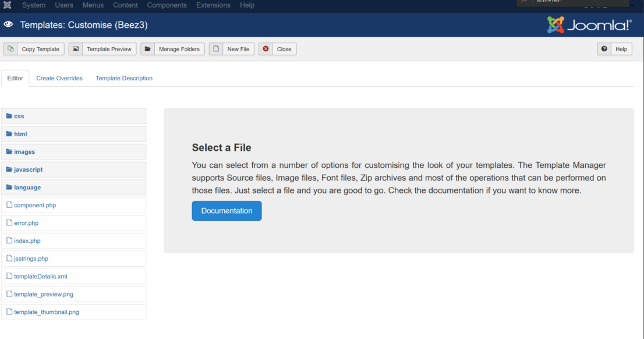Open the blue Documentation button
Image resolution: width=644 pixels, height=339 pixels.
tap(227, 211)
